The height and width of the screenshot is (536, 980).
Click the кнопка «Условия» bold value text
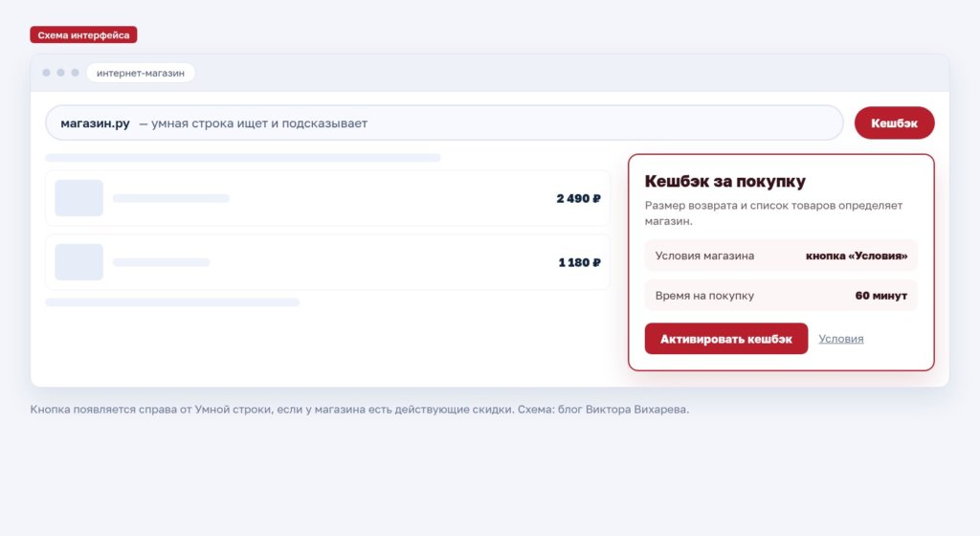click(857, 256)
